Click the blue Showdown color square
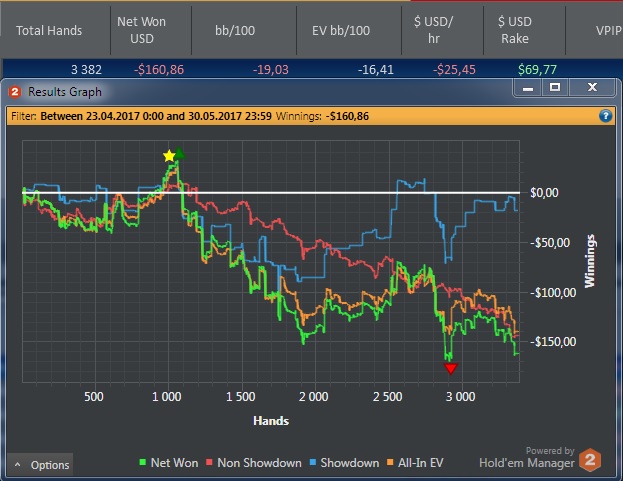Viewport: 623px width, 481px height. pos(313,462)
